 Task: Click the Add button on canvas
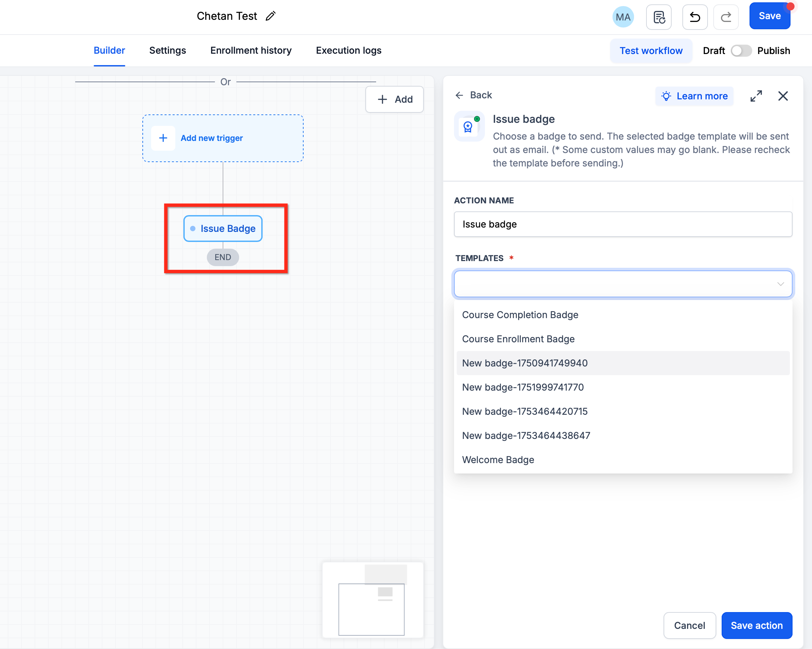pos(394,99)
